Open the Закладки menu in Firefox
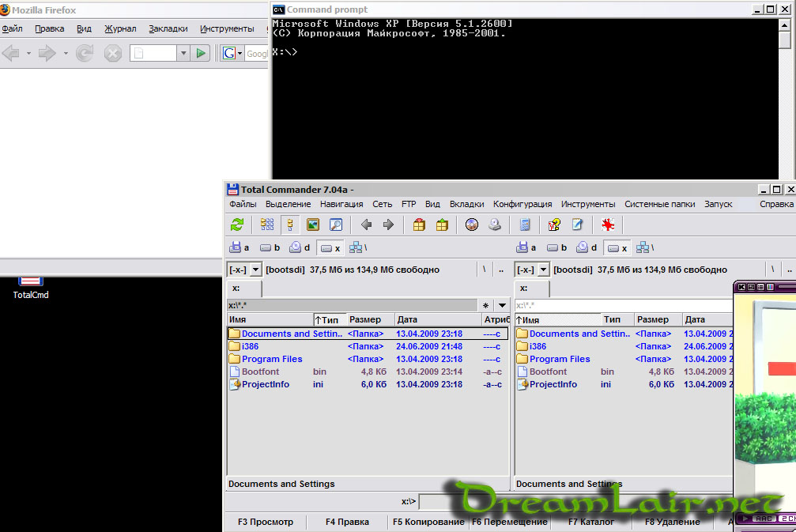The height and width of the screenshot is (532, 796). [x=168, y=28]
